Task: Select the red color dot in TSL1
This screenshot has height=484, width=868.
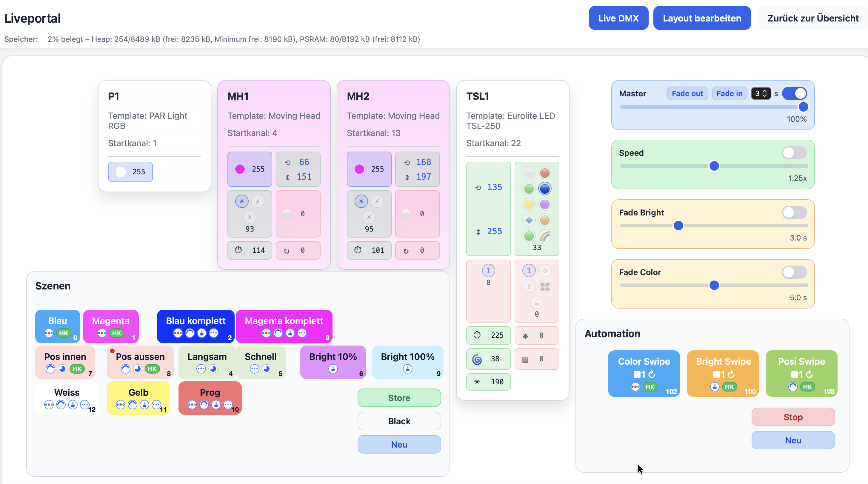Action: [544, 173]
